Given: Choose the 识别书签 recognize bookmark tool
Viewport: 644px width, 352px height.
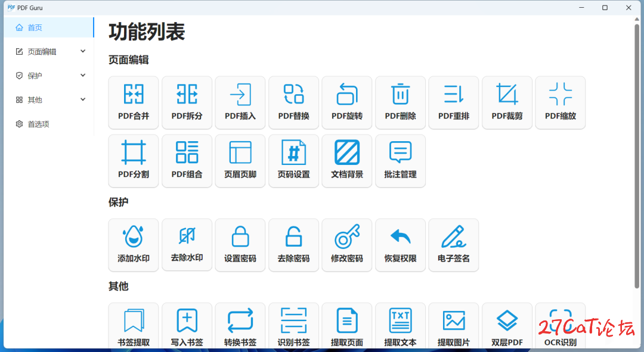Looking at the screenshot, I should (x=293, y=326).
